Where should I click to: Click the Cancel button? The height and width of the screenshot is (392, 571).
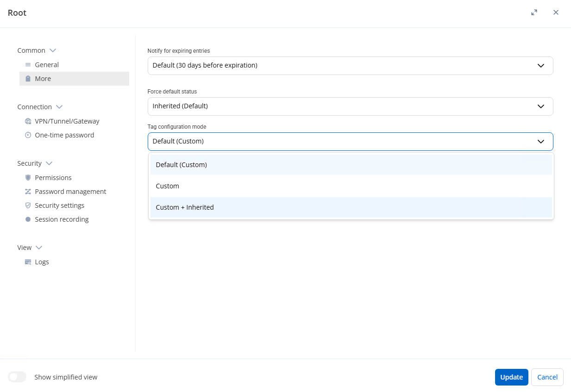(547, 377)
